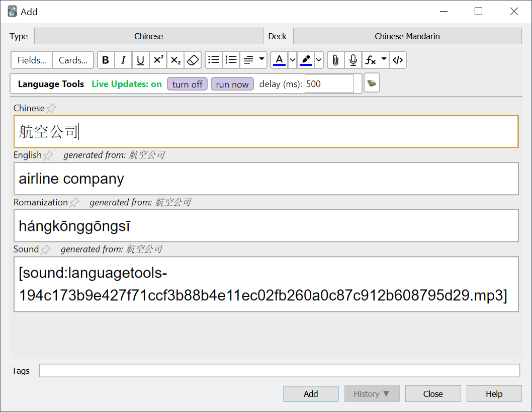Close the Add dialog with Close button

pyautogui.click(x=433, y=394)
